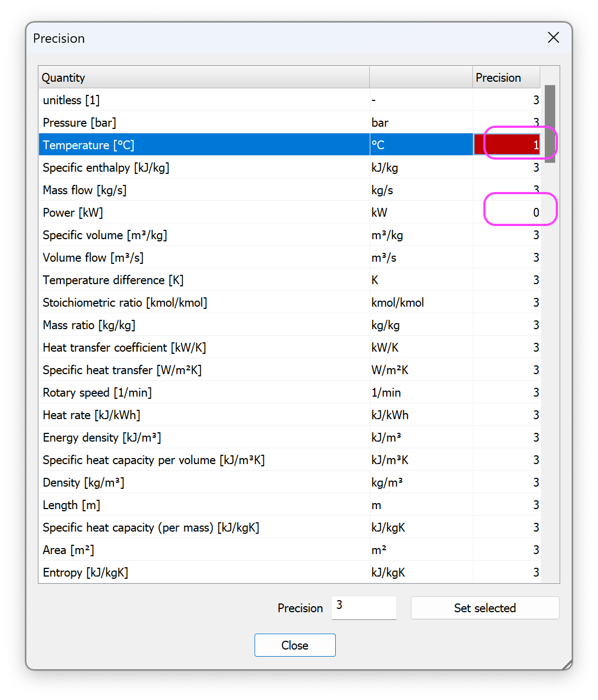Select the Volume flow [m³/s] row
598x700 pixels.
290,257
